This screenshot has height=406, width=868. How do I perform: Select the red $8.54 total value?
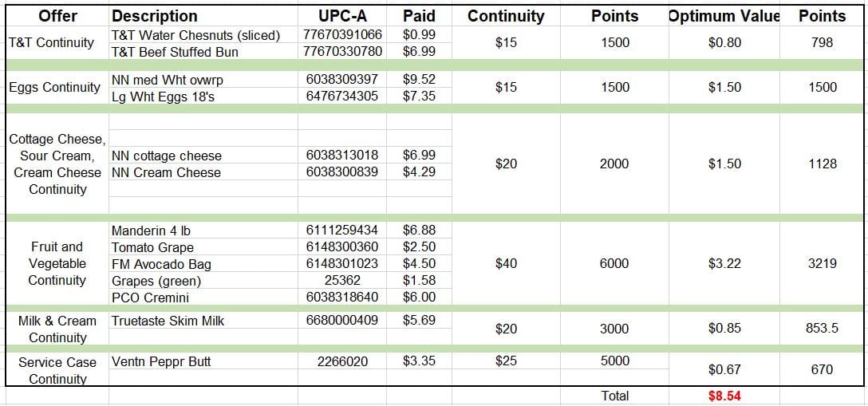click(724, 396)
